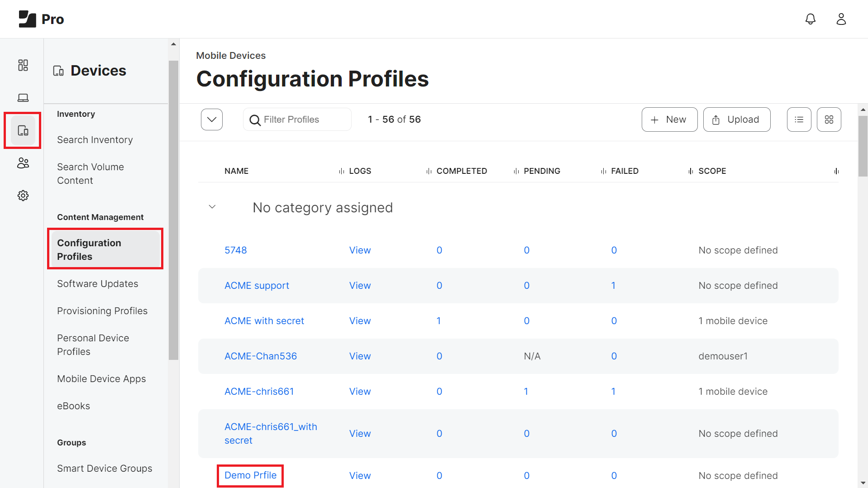Click the column handle before SCOPE

tap(691, 171)
